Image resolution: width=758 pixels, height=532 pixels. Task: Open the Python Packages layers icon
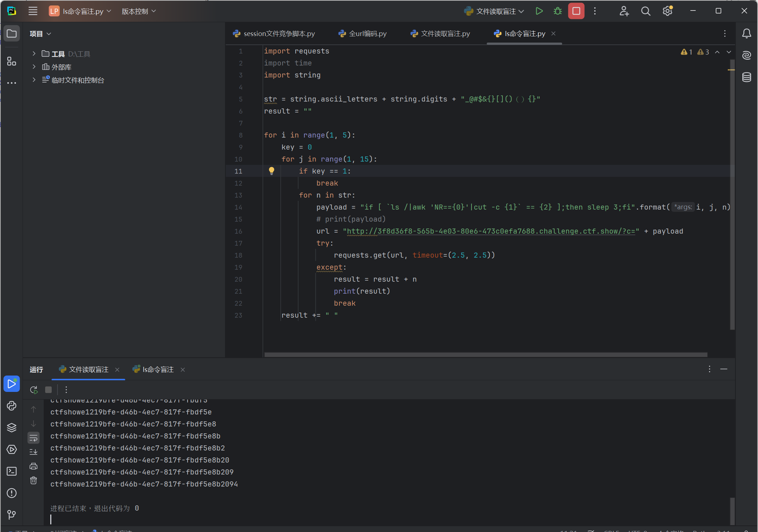click(x=12, y=428)
